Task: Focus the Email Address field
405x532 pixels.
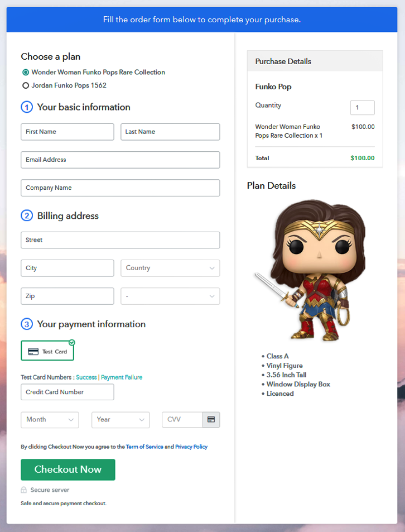Action: coord(120,160)
